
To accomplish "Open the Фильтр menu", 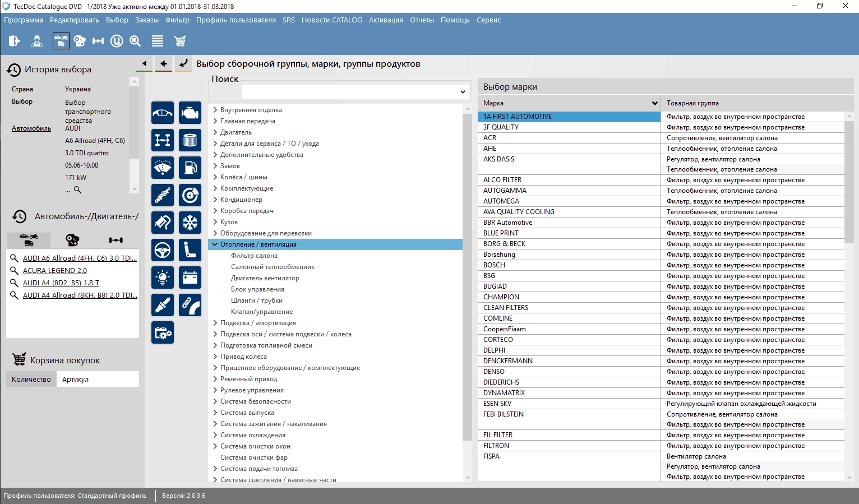I will (178, 20).
